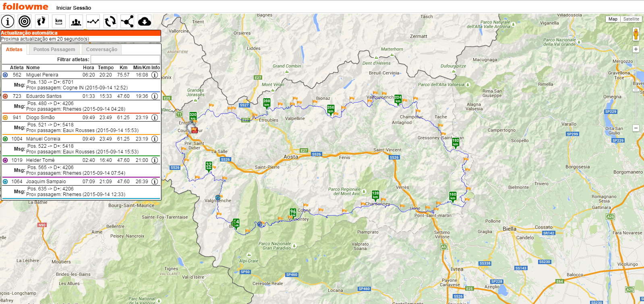Viewport: 644px width, 304px height.
Task: Select Eduardo Santos's red radio marker
Action: pos(5,96)
